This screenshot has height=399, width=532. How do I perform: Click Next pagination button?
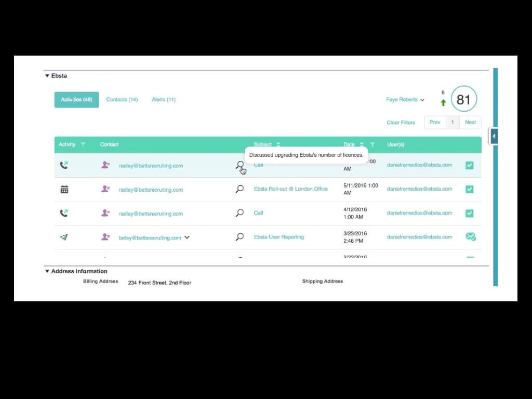(470, 122)
